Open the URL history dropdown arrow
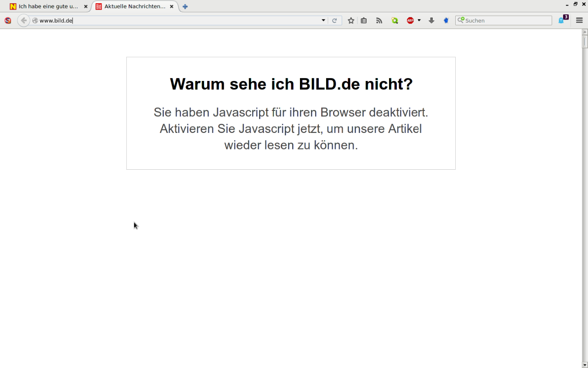This screenshot has width=588, height=368. click(x=323, y=20)
